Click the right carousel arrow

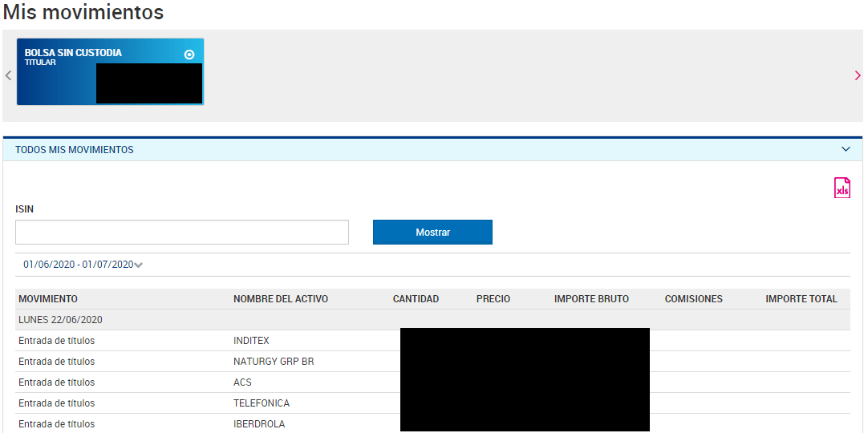point(858,75)
